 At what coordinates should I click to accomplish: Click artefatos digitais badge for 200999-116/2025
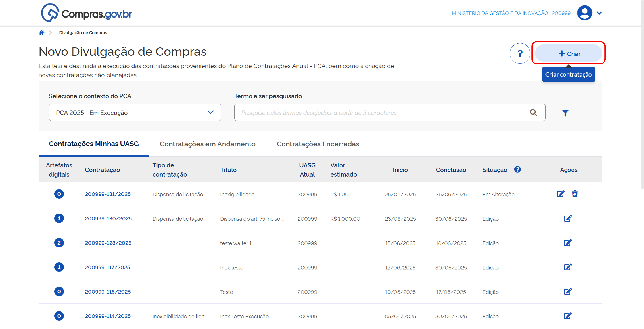pos(59,292)
